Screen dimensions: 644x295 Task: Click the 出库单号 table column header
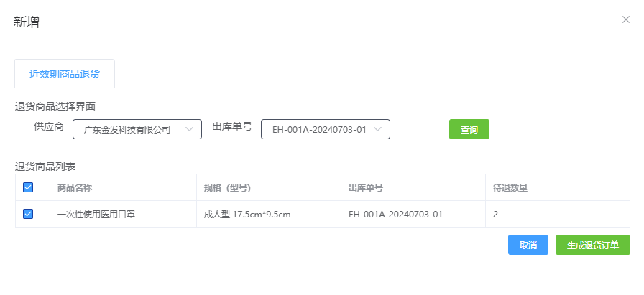(365, 188)
